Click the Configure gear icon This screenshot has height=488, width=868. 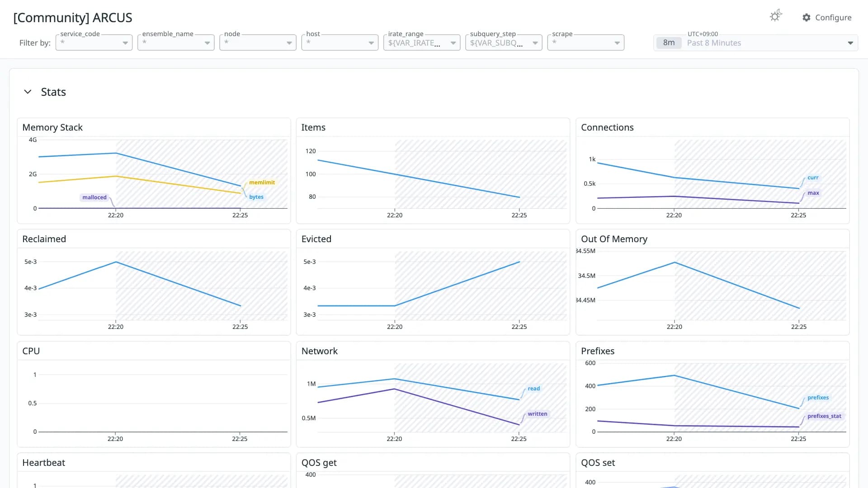807,18
